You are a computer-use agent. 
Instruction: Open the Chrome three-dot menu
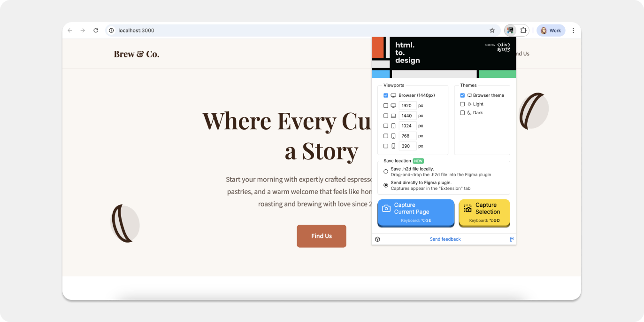point(573,30)
